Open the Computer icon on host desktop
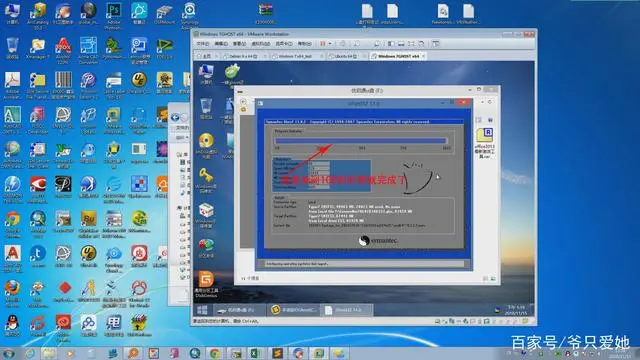Screen dimensions: 640x360 point(12,13)
